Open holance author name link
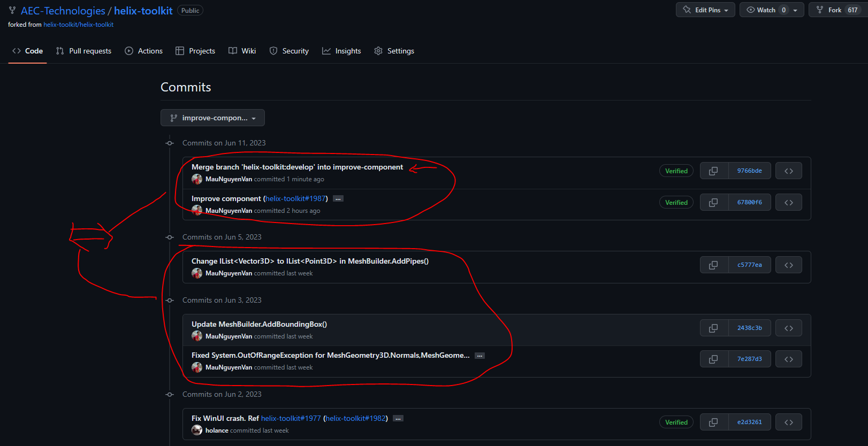 click(x=217, y=430)
